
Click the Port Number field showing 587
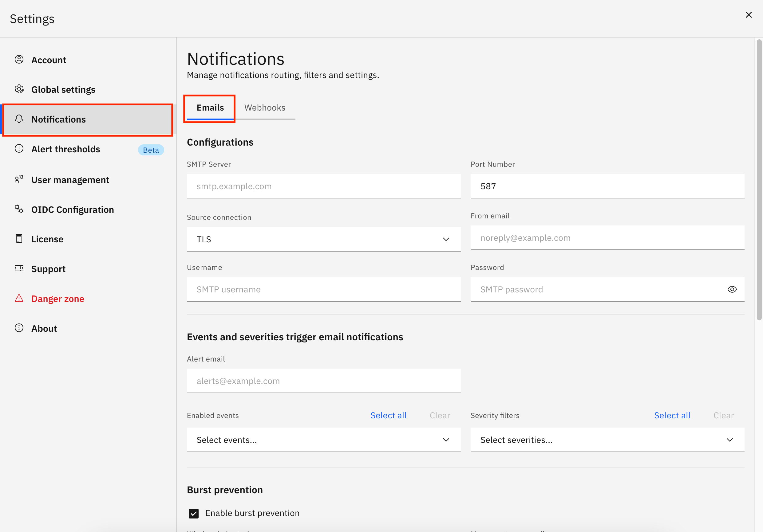[607, 186]
